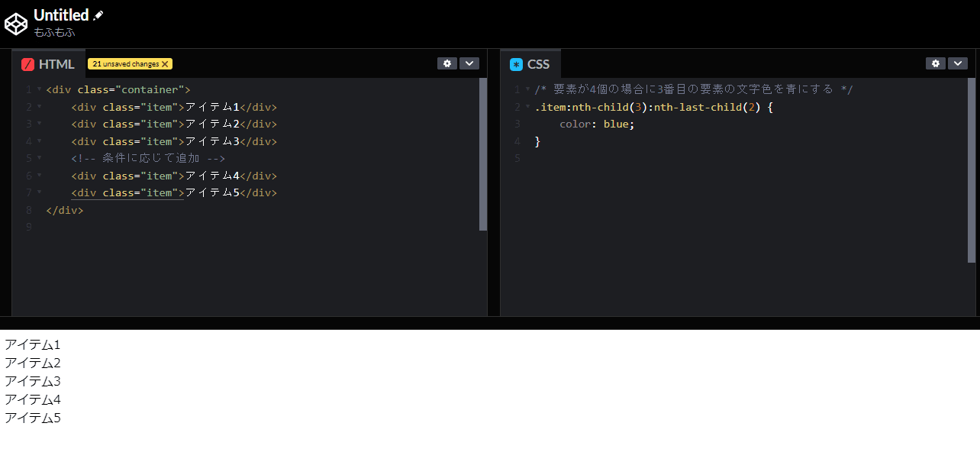Image resolution: width=980 pixels, height=449 pixels.
Task: Fold the CSS rule on line 2
Action: [x=528, y=107]
